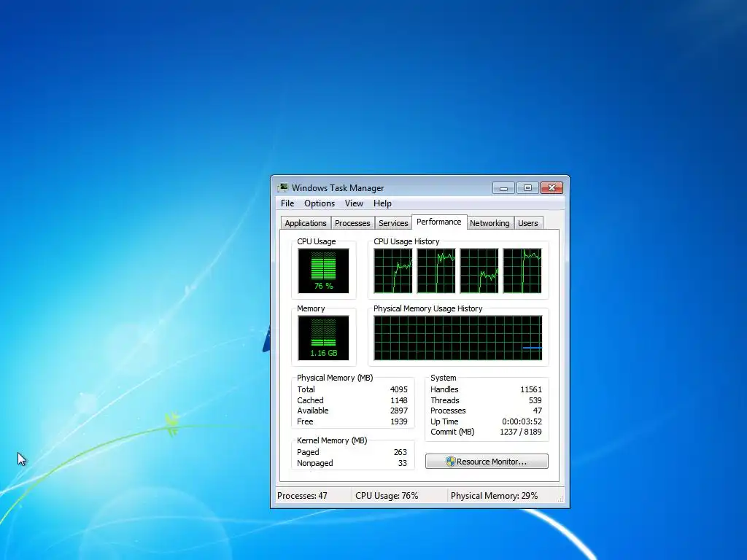747x560 pixels.
Task: Click the status bar Processes: 47 entry
Action: pyautogui.click(x=302, y=496)
